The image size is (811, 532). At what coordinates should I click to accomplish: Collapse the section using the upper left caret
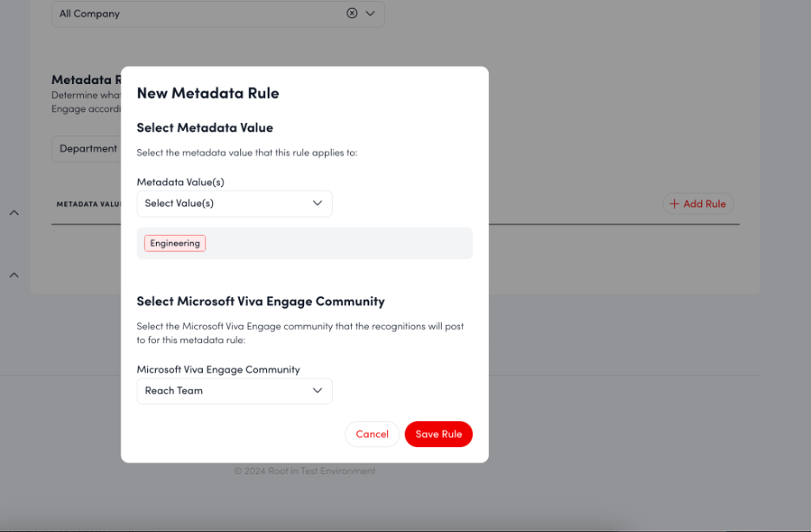click(x=14, y=212)
